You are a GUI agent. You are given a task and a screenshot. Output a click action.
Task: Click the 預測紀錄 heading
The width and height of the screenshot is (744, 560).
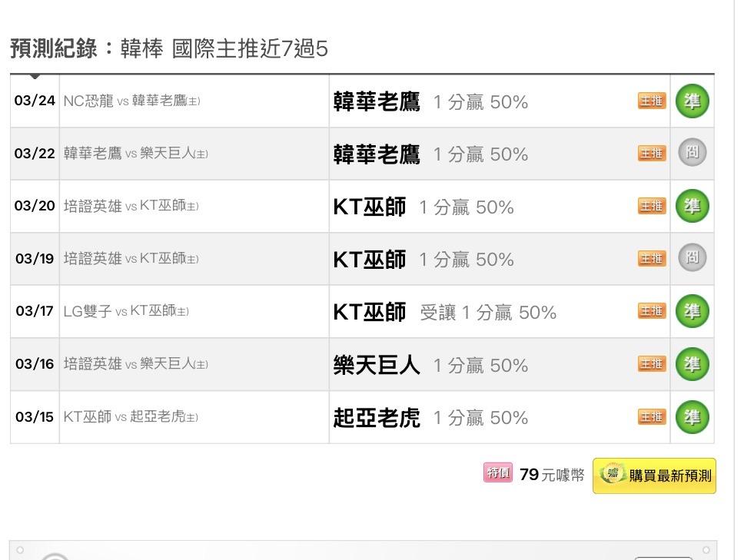(x=54, y=49)
